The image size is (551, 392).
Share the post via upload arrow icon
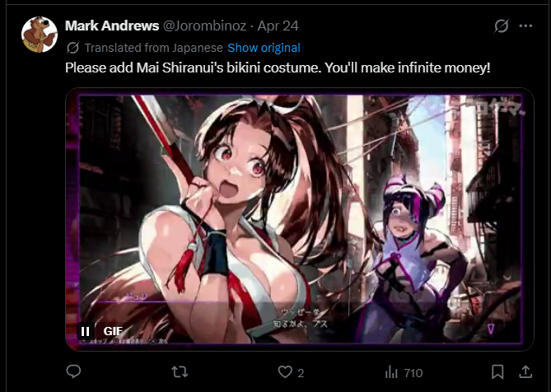pos(525,371)
